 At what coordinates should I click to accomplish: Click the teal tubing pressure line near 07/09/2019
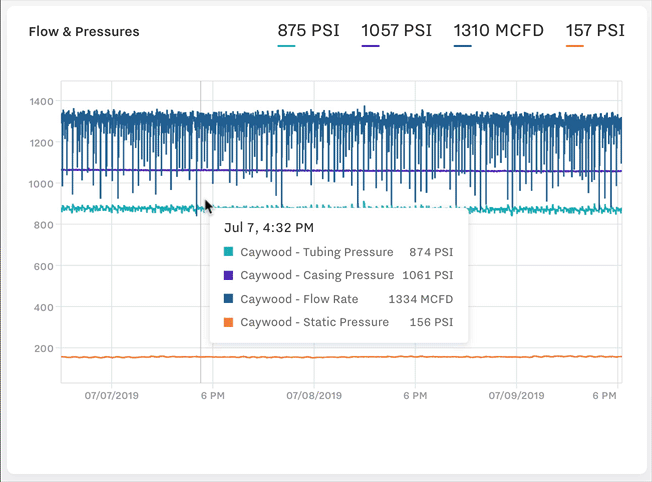[x=516, y=210]
